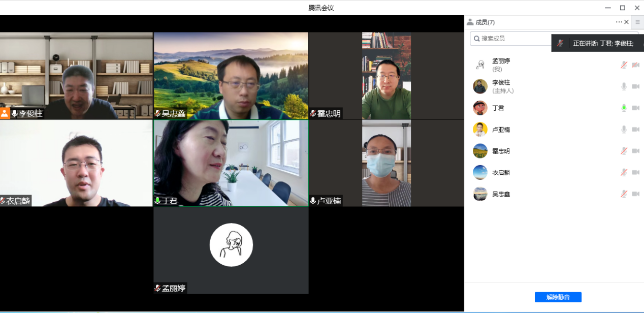Click 霍忠明's muted mic icon in list
This screenshot has height=313, width=644.
624,151
